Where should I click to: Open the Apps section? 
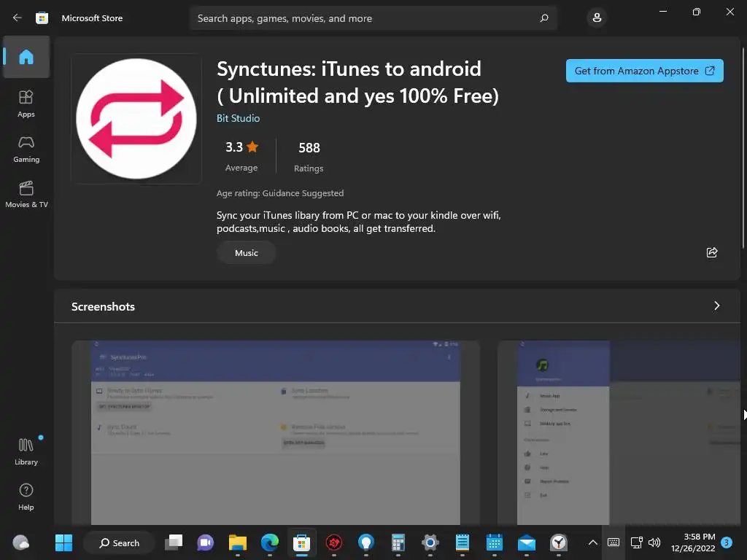26,104
